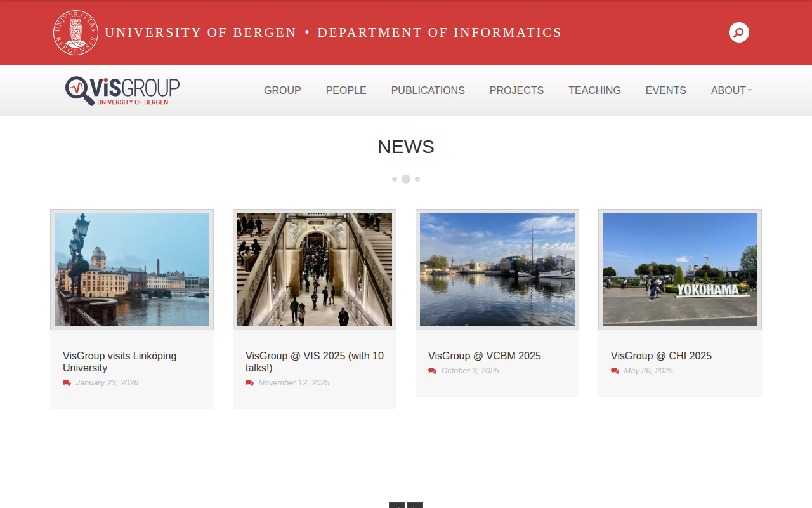Viewport: 812px width, 508px height.
Task: Click comment icon under Linköping University post
Action: (67, 383)
